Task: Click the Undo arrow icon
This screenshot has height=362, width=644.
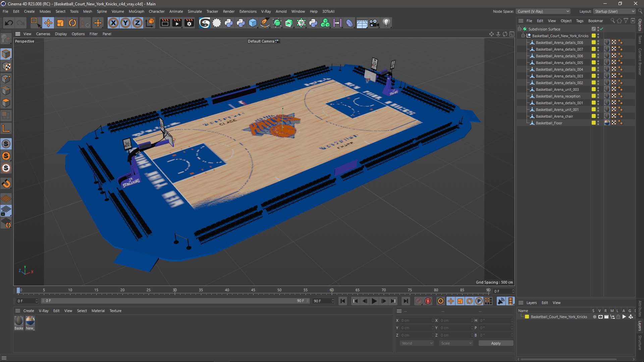Action: coord(9,23)
